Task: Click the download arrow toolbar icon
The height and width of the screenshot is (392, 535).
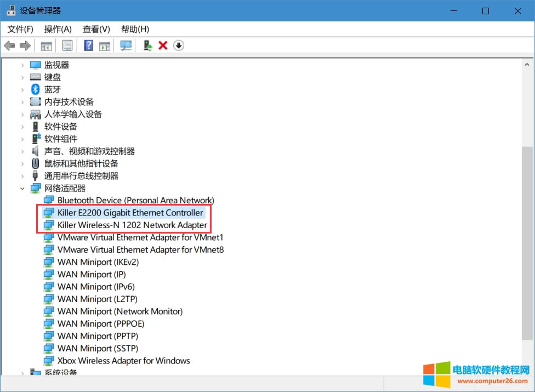Action: pyautogui.click(x=179, y=46)
